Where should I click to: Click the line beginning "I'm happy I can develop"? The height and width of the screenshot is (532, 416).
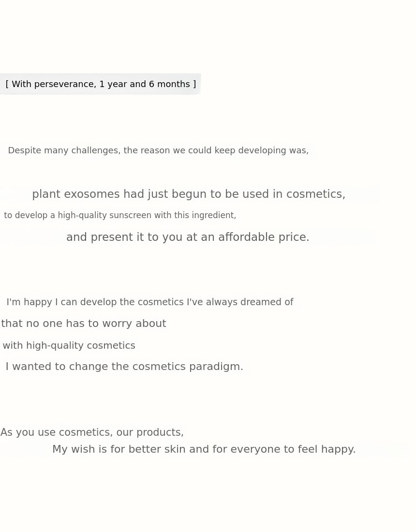tap(149, 302)
